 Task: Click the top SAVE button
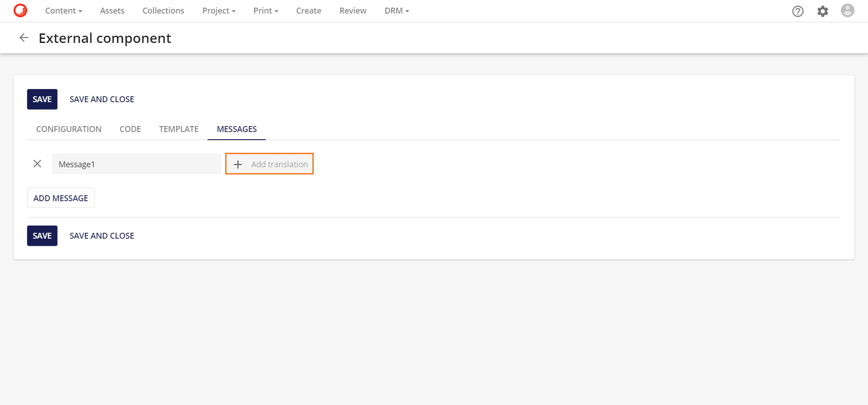pos(42,99)
